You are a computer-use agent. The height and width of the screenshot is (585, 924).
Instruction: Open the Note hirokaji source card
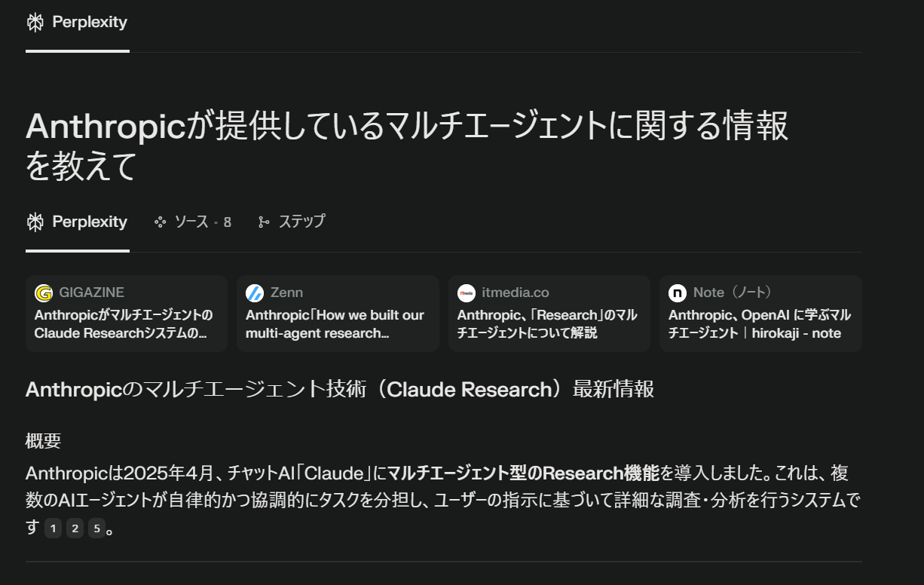coord(760,314)
